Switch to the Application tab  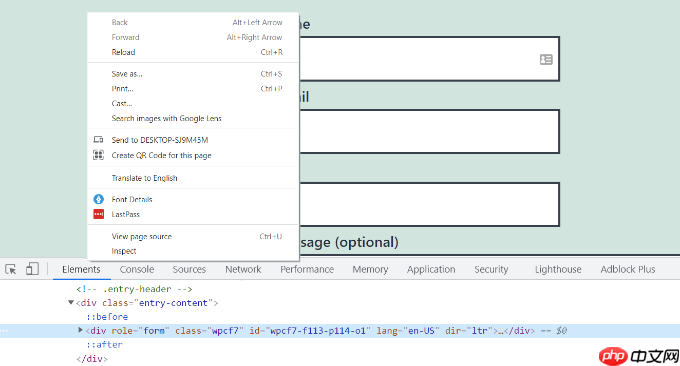click(431, 269)
